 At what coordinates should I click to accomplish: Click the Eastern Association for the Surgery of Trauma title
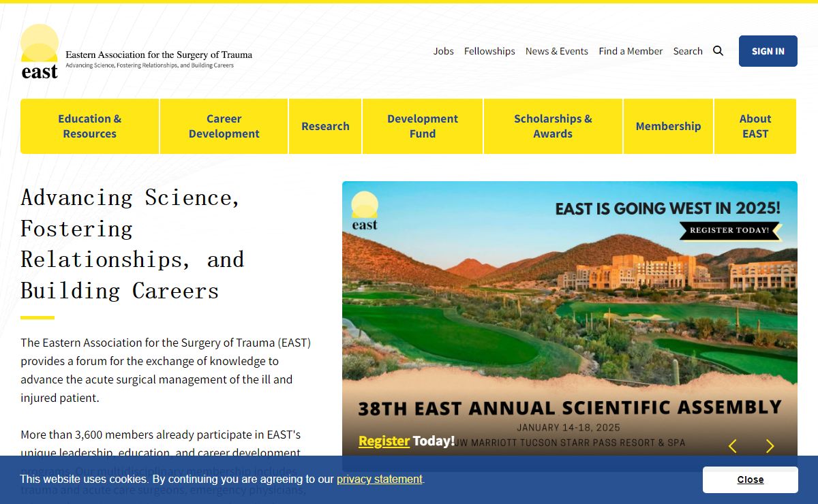pos(159,54)
